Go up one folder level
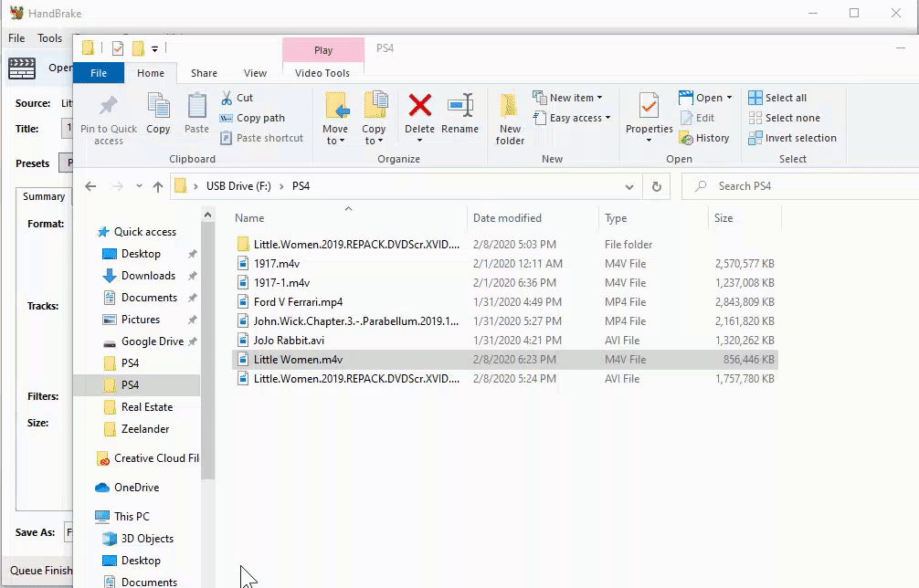The width and height of the screenshot is (919, 588). click(x=158, y=186)
